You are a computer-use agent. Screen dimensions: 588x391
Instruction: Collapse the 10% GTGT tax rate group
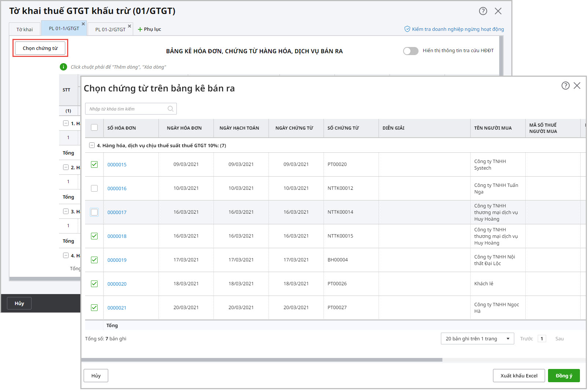92,145
